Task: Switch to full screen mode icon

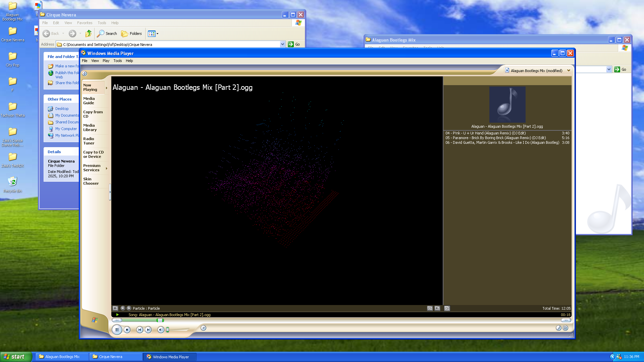Action: (437, 308)
